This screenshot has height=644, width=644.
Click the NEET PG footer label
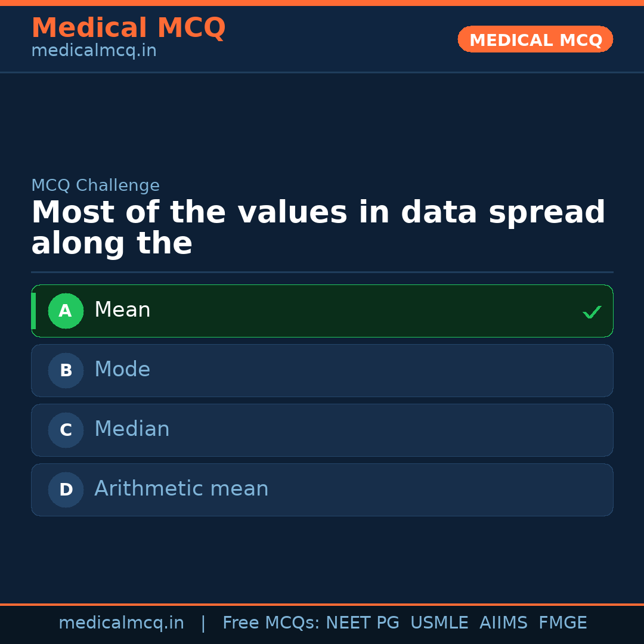[362, 623]
